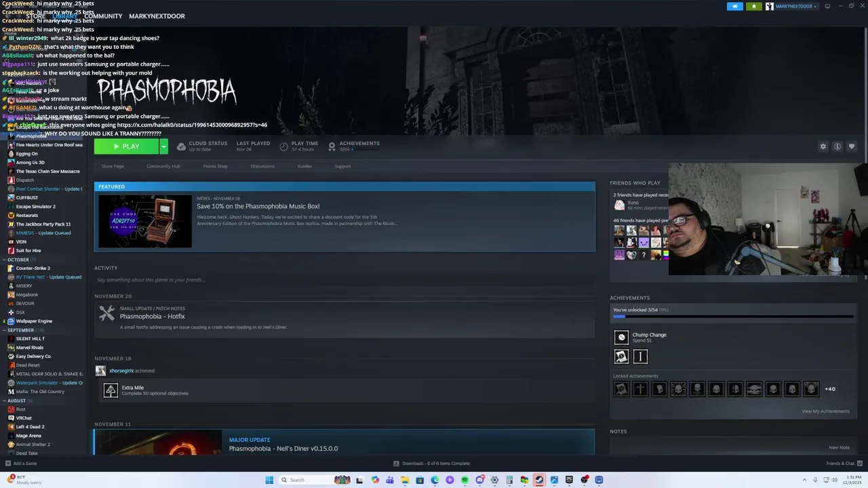Image resolution: width=868 pixels, height=488 pixels.
Task: Select Egging On in library
Action: click(x=26, y=154)
